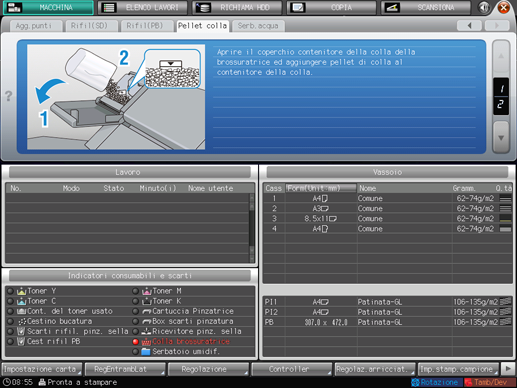Image resolution: width=517 pixels, height=388 pixels.
Task: Switch to ELENCO LAVORI tab
Action: pyautogui.click(x=143, y=8)
